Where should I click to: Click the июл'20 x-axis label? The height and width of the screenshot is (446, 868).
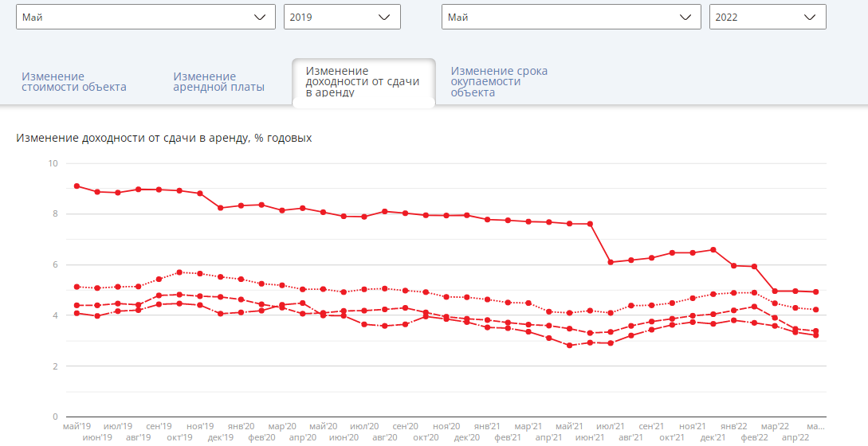point(364,426)
